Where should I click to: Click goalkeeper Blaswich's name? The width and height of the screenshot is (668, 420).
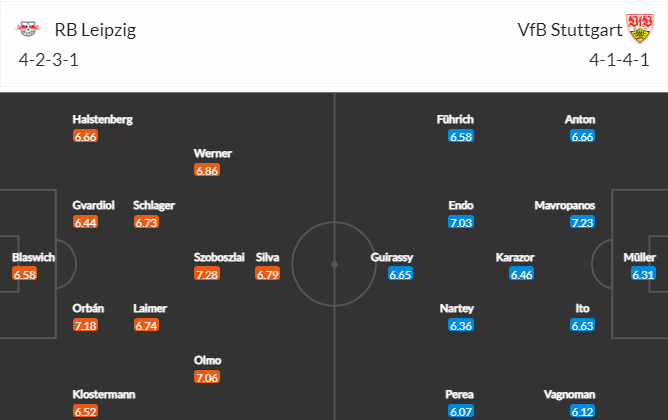click(33, 257)
